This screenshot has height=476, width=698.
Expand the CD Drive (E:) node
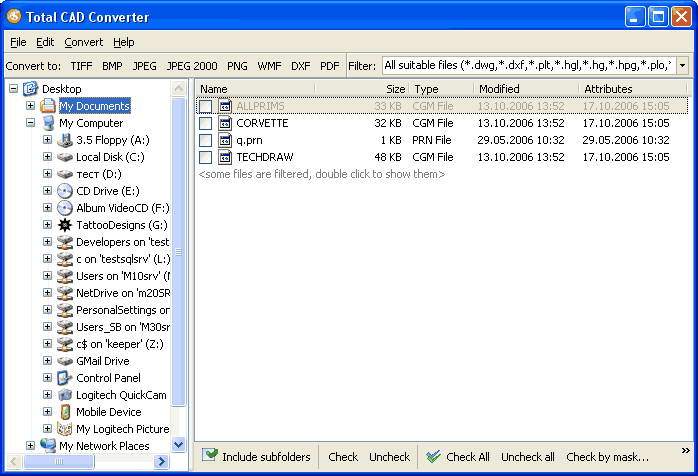(x=47, y=191)
